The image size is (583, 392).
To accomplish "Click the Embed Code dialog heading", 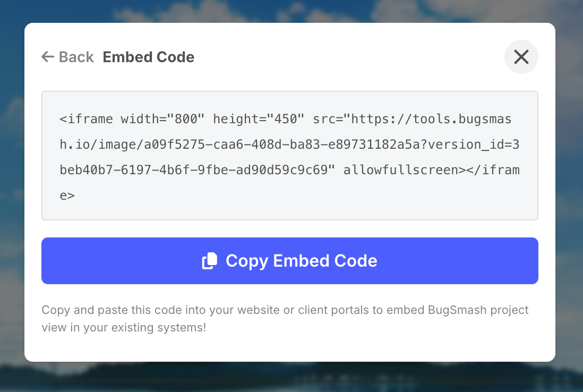I will 149,57.
